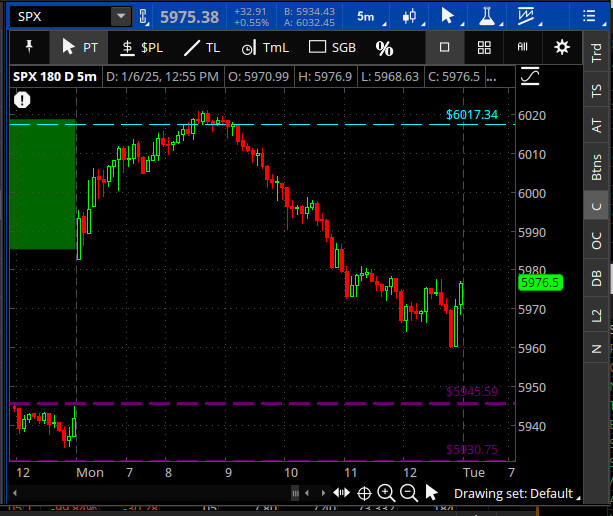Select the % Fibonacci retracement tool
This screenshot has width=613, height=516.
pos(384,47)
